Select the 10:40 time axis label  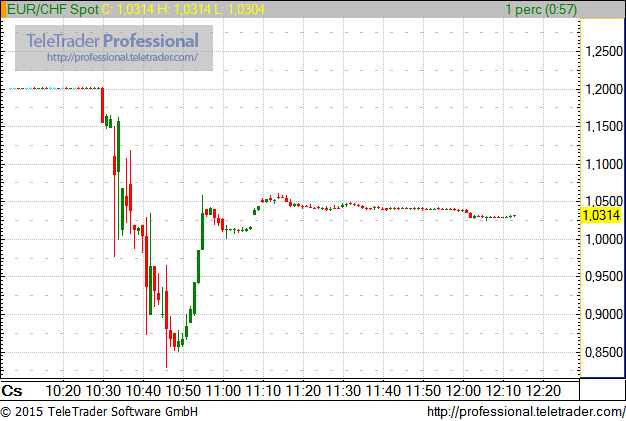pos(143,391)
